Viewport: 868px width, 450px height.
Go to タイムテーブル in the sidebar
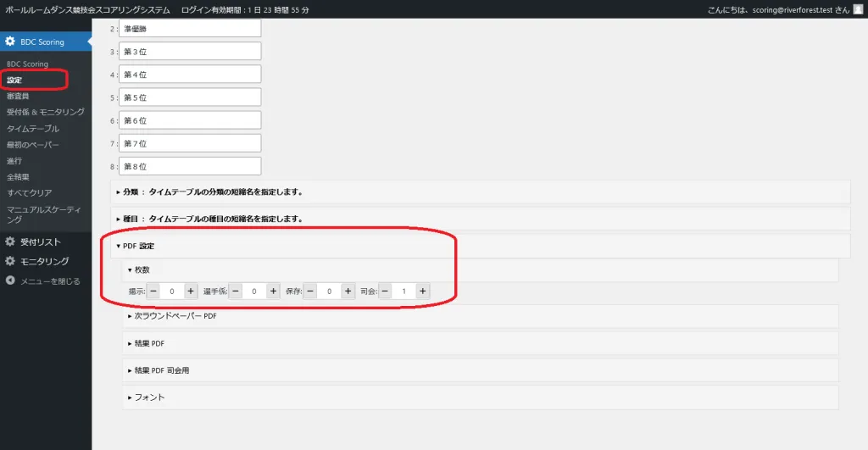click(x=33, y=128)
